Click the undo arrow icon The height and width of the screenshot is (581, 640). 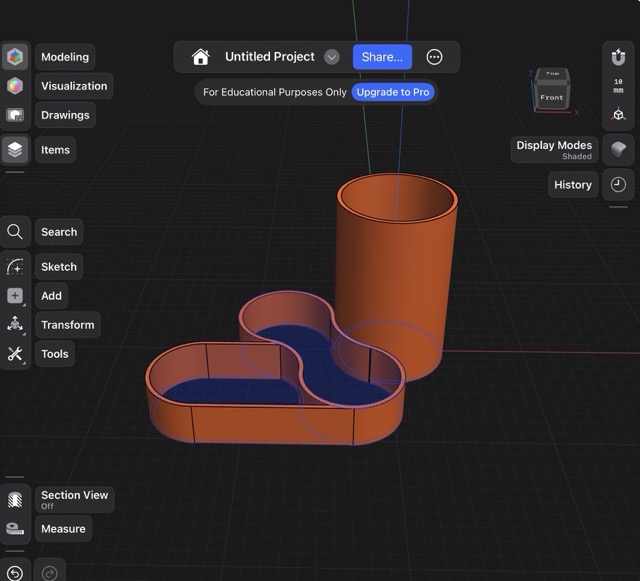[x=15, y=572]
